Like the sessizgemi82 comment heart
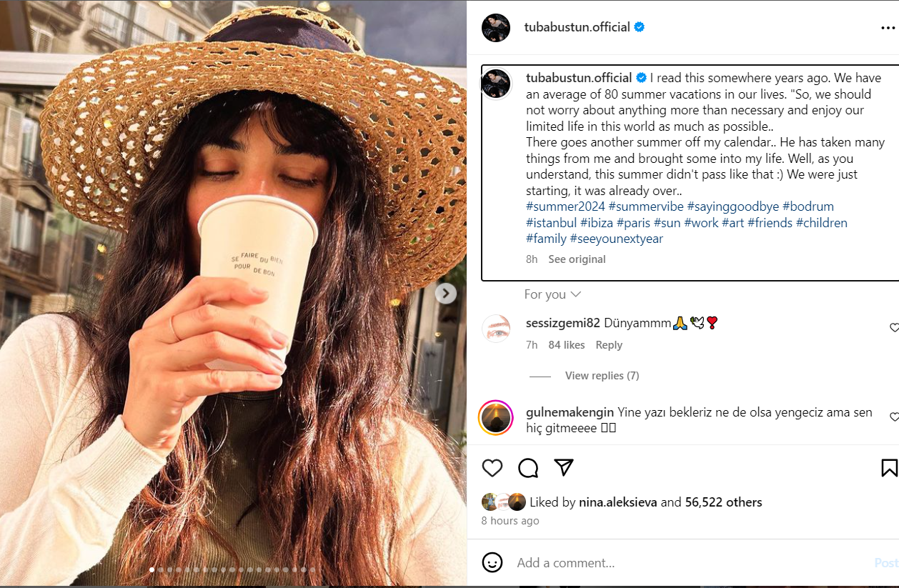This screenshot has height=588, width=899. 893,327
